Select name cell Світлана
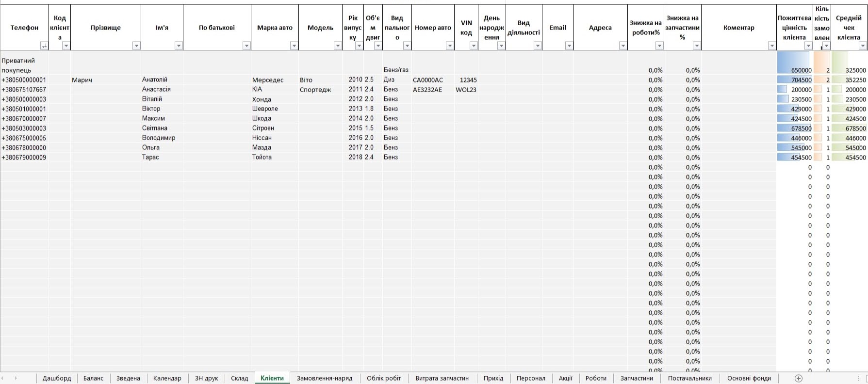The image size is (868, 384). (162, 128)
